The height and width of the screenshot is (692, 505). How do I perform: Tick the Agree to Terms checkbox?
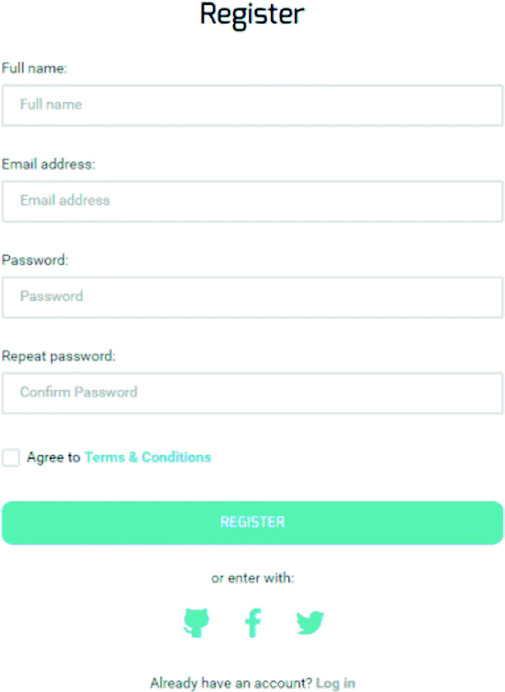click(x=11, y=458)
